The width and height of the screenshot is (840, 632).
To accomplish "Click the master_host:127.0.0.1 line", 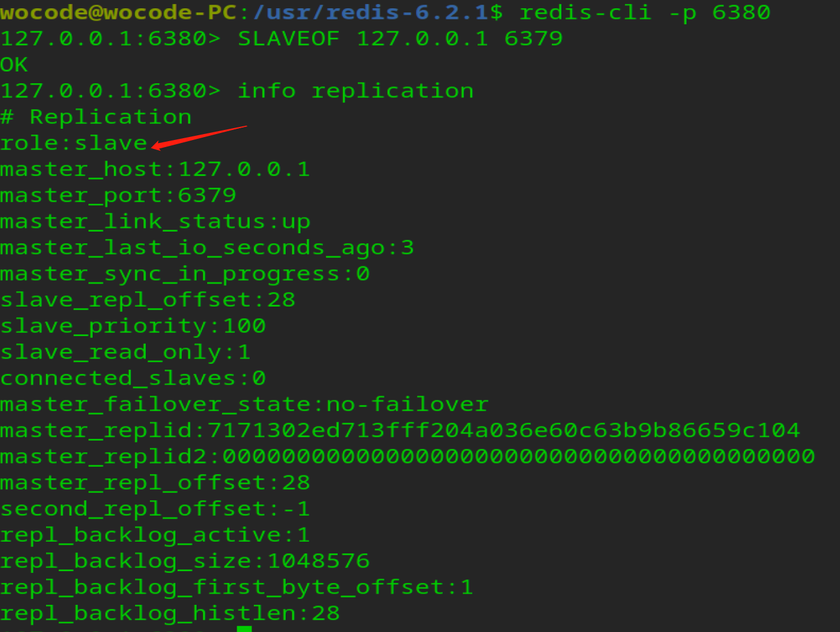I will point(155,170).
